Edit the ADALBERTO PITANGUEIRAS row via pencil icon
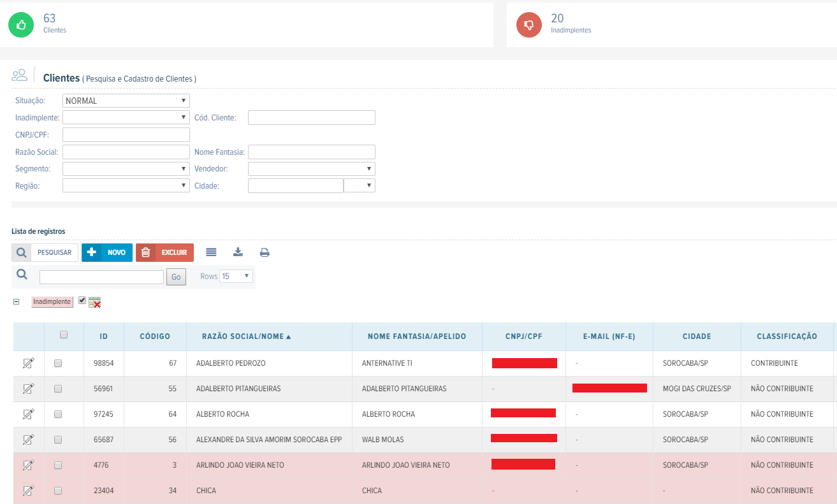 28,389
